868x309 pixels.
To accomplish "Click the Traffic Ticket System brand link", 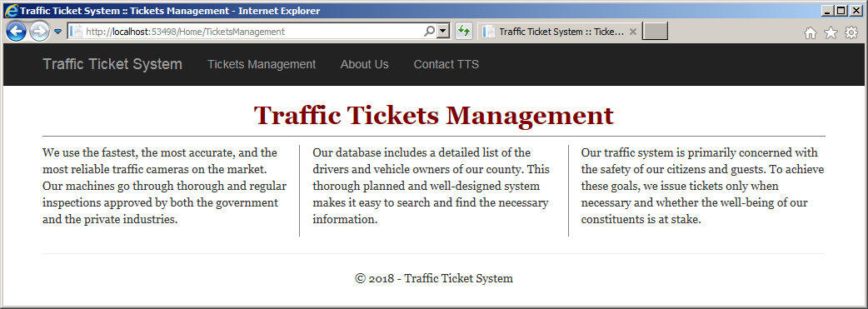I will click(x=112, y=64).
